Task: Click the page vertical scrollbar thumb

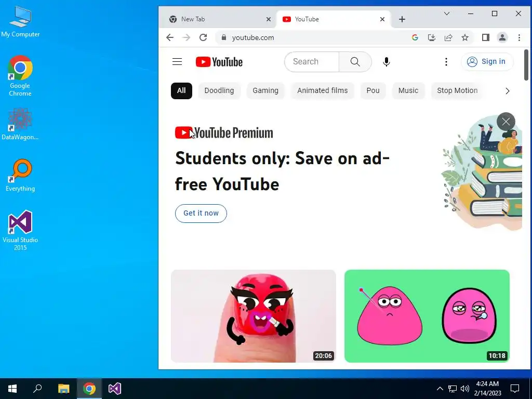Action: click(x=526, y=65)
